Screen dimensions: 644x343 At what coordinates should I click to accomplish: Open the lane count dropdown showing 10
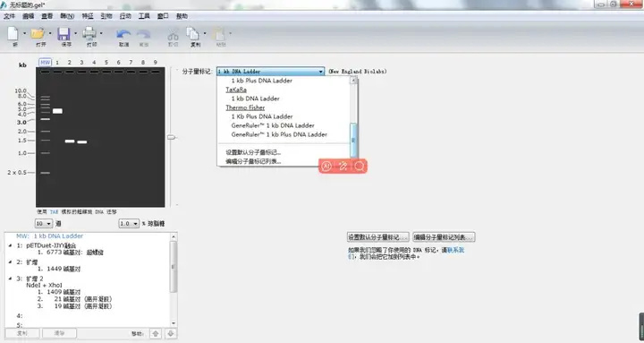click(44, 224)
